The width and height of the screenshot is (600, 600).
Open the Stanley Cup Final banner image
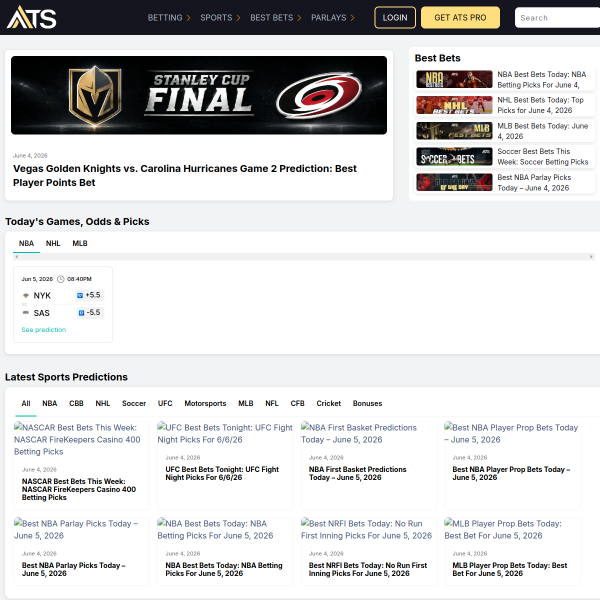[199, 95]
